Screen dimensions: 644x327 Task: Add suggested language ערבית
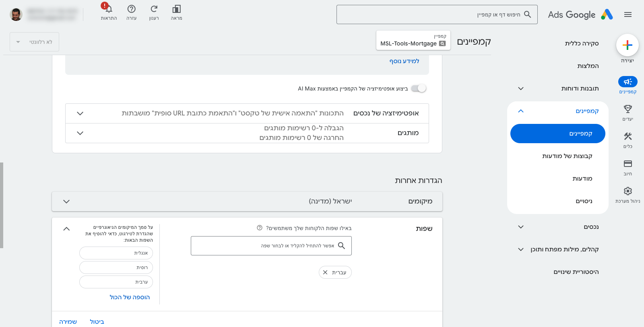(116, 282)
